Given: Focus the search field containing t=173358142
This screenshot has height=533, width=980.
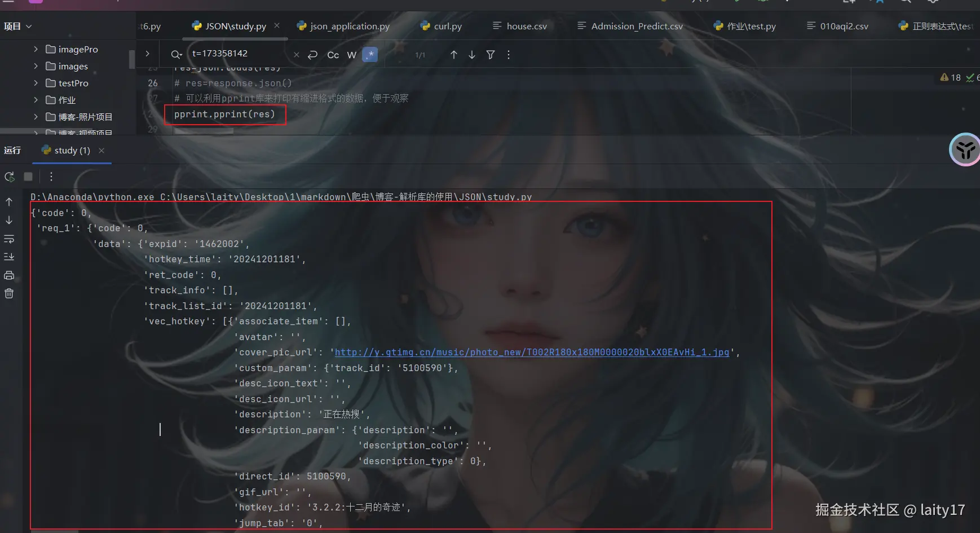Looking at the screenshot, I should (240, 54).
